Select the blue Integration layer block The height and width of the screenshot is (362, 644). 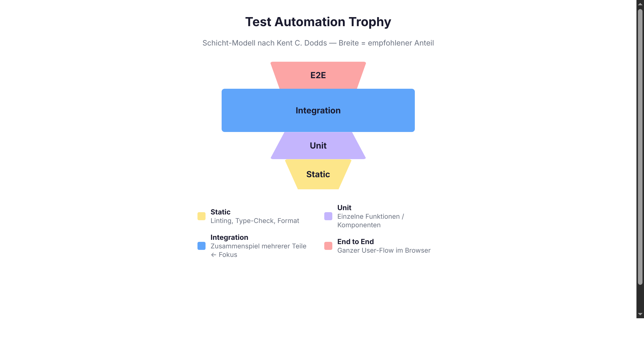pyautogui.click(x=318, y=110)
